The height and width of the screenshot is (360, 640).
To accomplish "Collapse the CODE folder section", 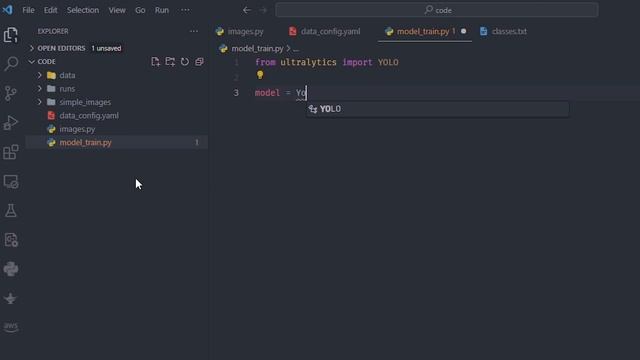I will pyautogui.click(x=32, y=62).
